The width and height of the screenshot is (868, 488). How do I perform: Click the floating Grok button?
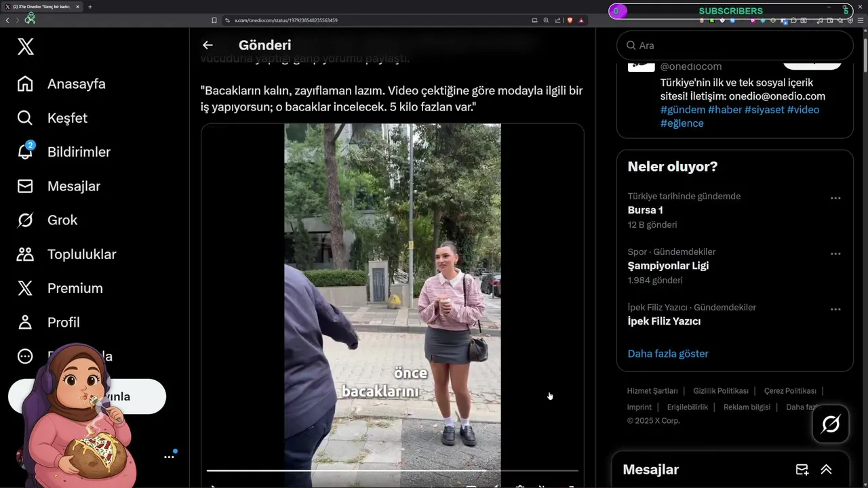831,424
